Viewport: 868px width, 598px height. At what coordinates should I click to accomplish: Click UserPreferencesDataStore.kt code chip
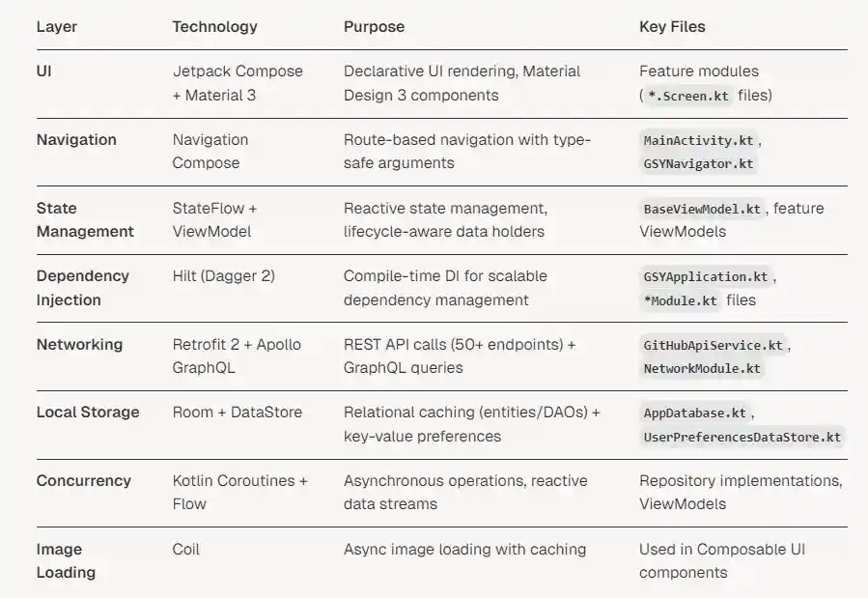[742, 437]
